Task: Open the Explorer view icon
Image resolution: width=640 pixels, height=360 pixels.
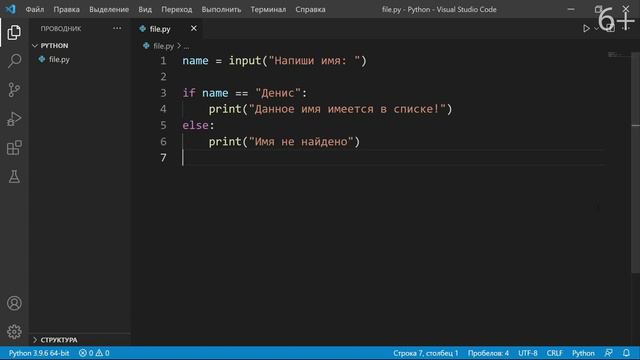Action: (14, 32)
